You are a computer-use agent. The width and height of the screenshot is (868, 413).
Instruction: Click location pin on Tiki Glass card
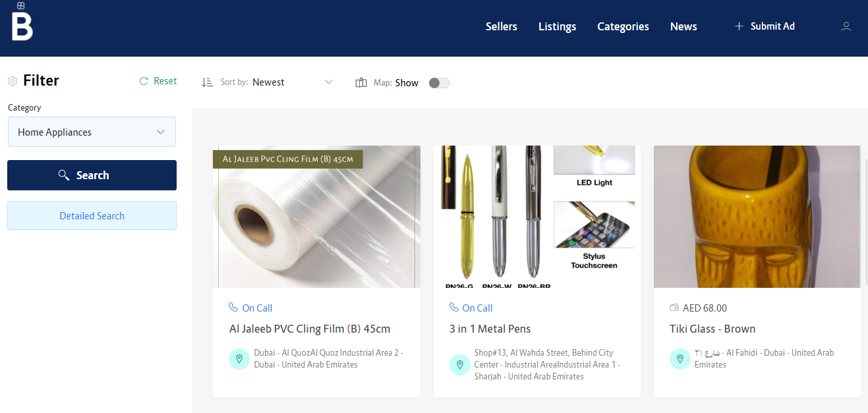coord(680,359)
